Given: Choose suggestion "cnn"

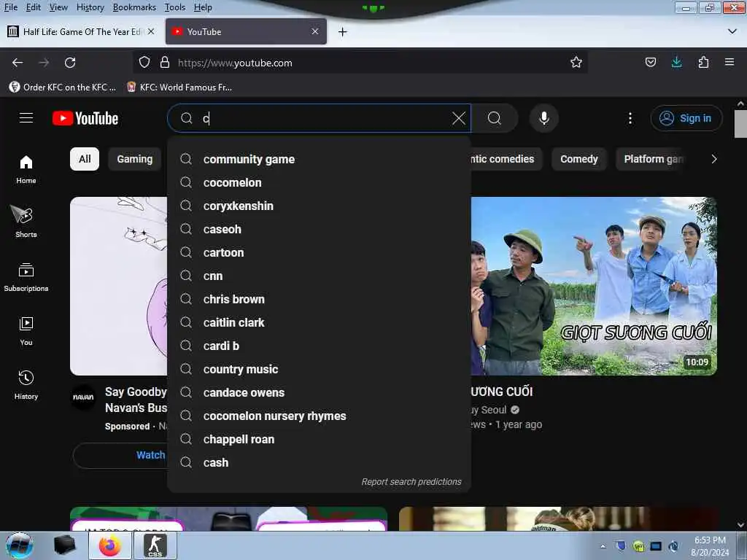Looking at the screenshot, I should pos(319,276).
